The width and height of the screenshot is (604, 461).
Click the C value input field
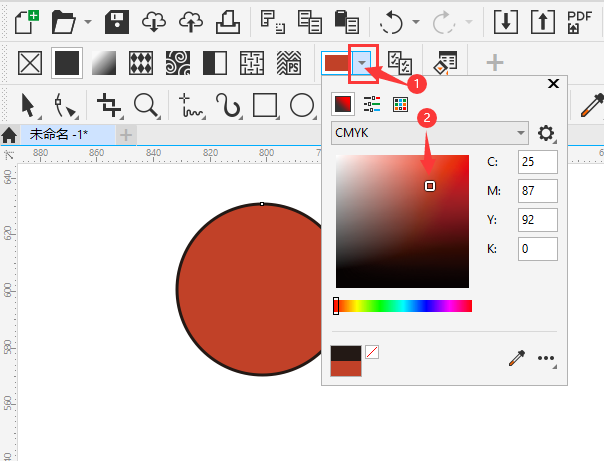tap(537, 162)
